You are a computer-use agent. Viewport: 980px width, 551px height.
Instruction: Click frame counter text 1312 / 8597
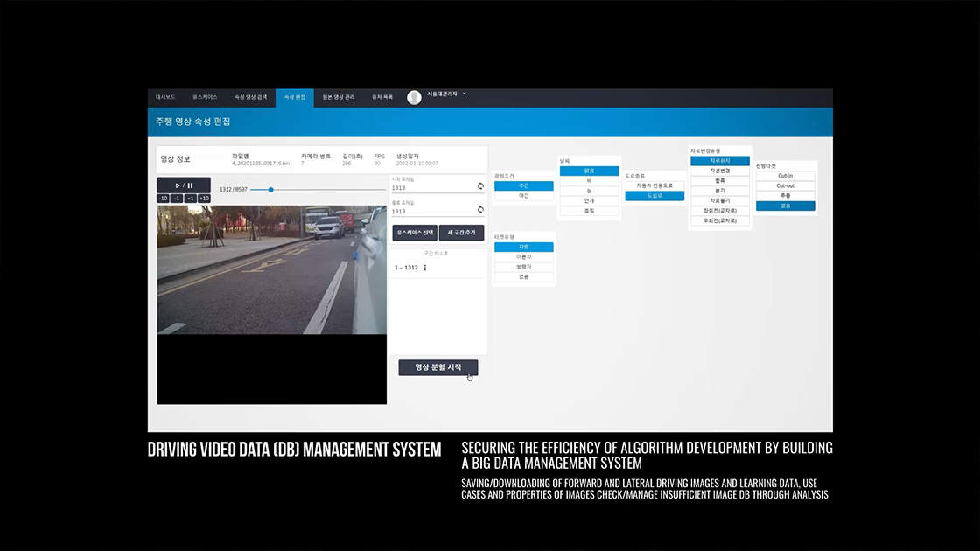[233, 189]
